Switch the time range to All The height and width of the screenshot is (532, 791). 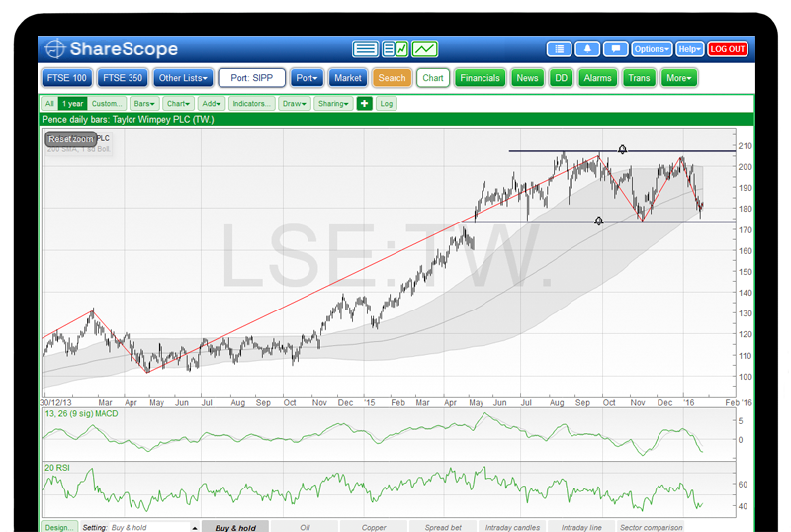click(49, 103)
